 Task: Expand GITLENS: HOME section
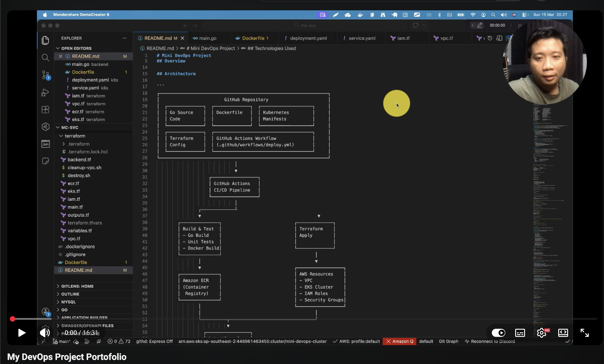[93, 286]
